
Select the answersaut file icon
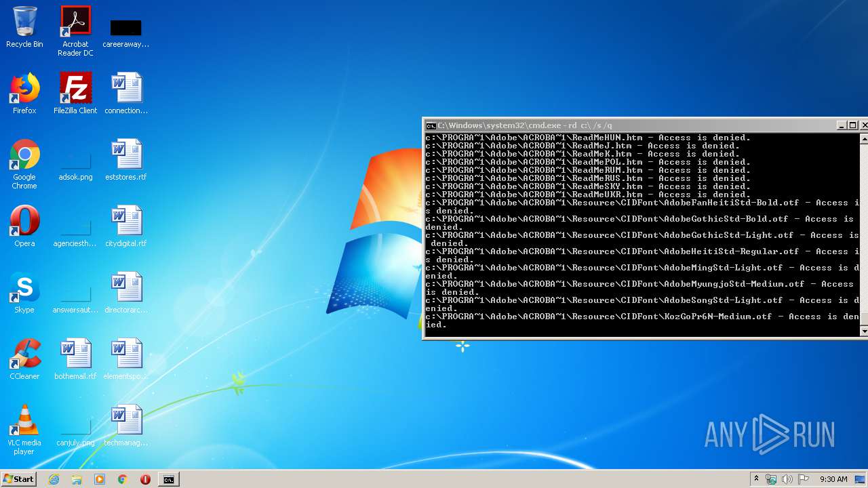pyautogui.click(x=75, y=298)
